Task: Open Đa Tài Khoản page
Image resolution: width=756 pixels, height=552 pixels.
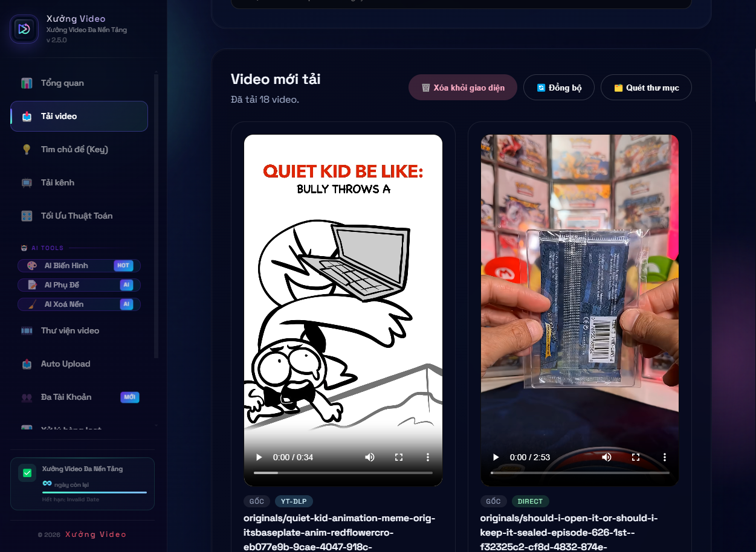Action: coord(79,397)
